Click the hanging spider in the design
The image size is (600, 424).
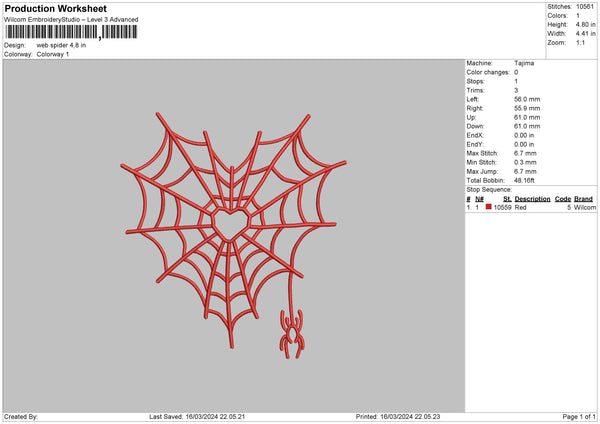[292, 334]
